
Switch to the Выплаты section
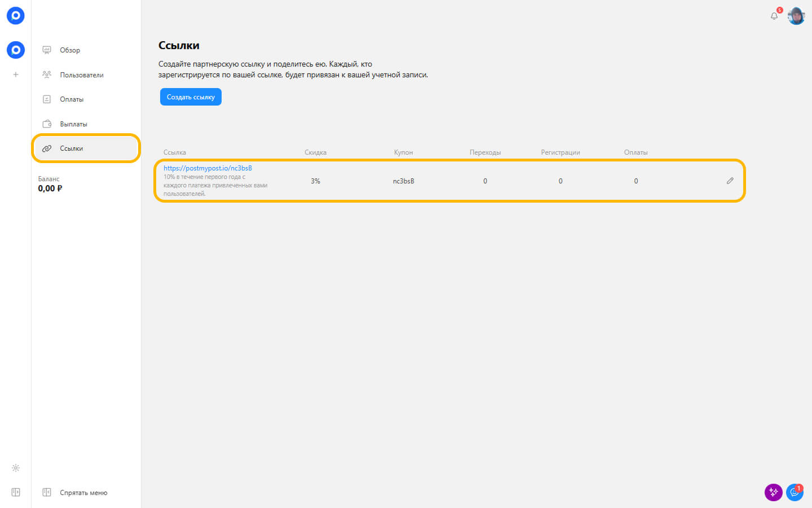(x=73, y=124)
